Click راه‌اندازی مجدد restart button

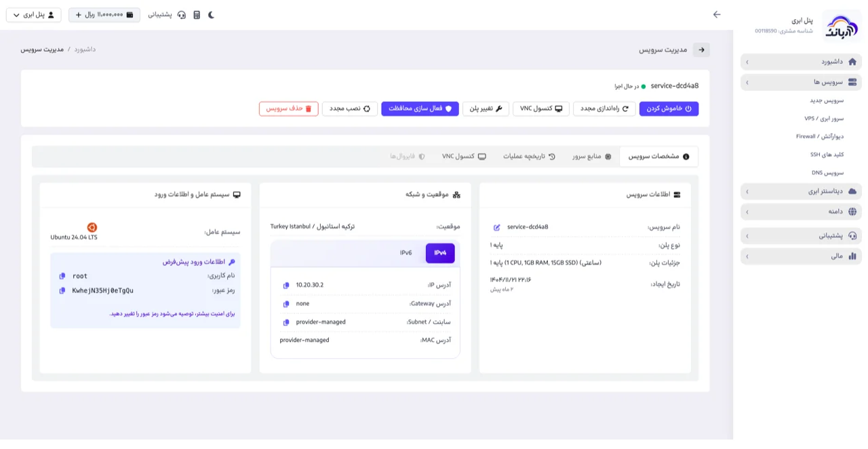coord(605,109)
